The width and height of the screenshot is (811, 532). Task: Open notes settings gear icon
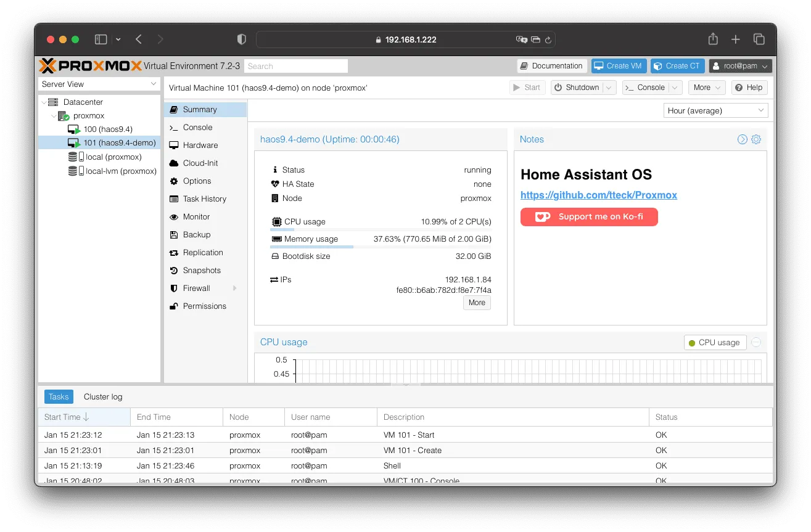click(756, 139)
